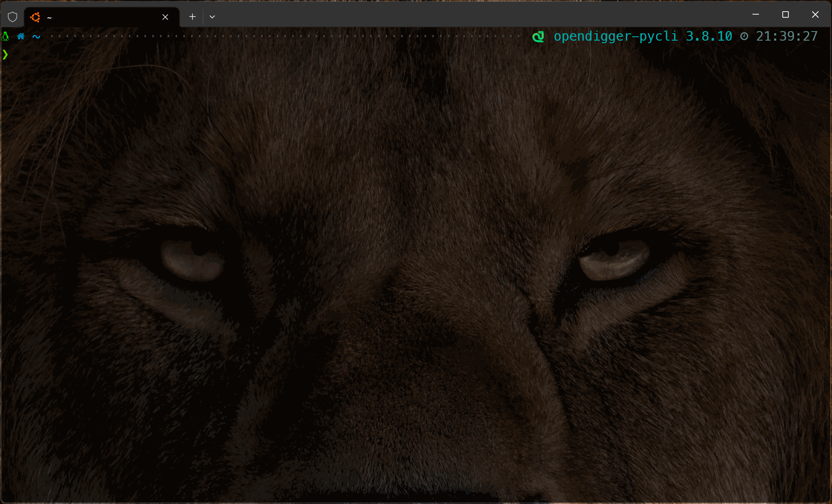Screen dimensions: 832x504
Task: Click the opendigger-pycli environment name
Action: click(x=615, y=36)
